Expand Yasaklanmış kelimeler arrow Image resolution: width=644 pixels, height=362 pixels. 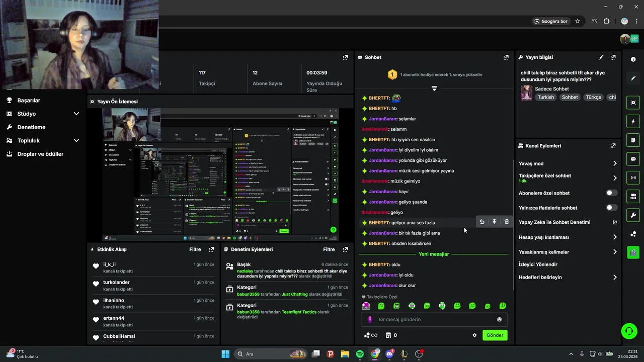(x=614, y=252)
